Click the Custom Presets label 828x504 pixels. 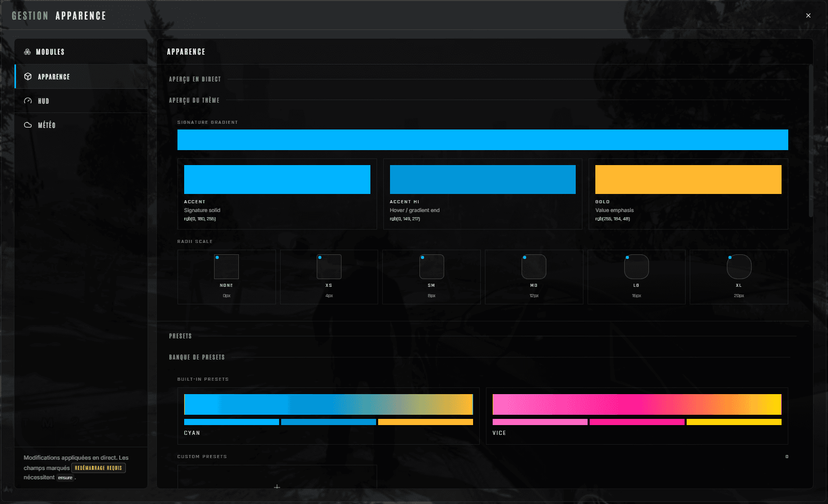(x=202, y=457)
